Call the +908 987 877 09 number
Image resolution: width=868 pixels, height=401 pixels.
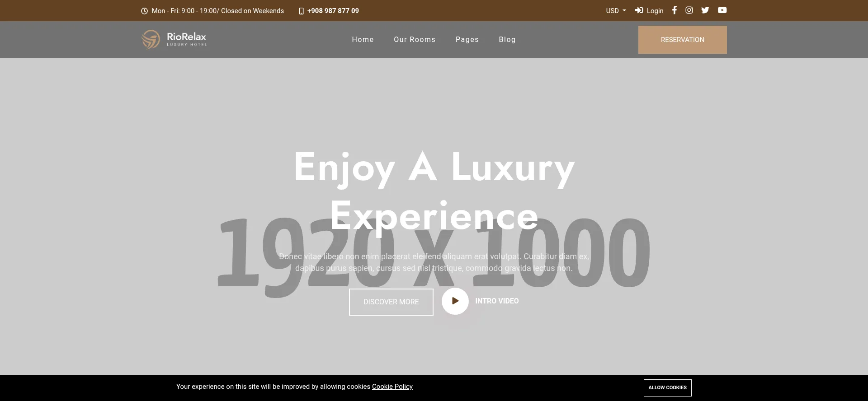pos(333,11)
